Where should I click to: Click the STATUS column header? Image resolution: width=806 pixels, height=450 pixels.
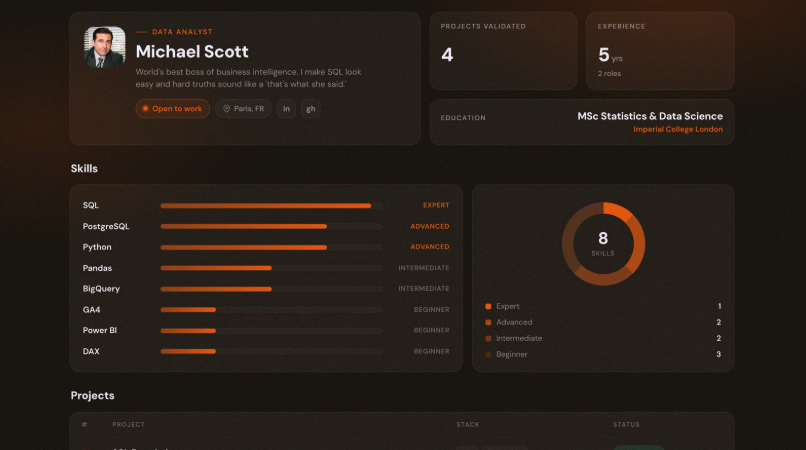626,424
